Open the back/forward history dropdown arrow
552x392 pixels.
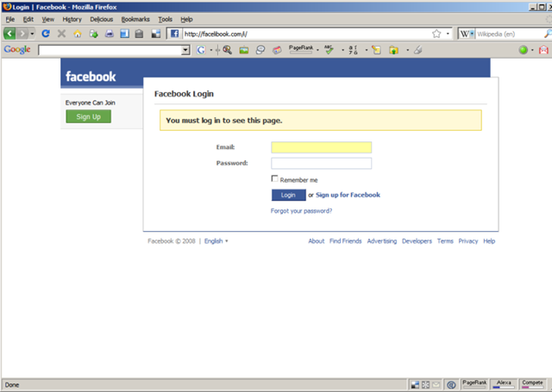32,34
